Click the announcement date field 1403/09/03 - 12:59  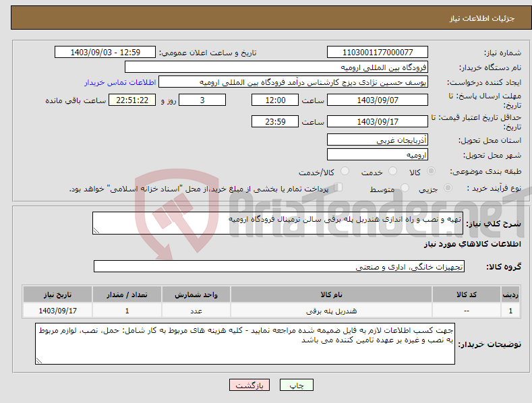tap(105, 53)
